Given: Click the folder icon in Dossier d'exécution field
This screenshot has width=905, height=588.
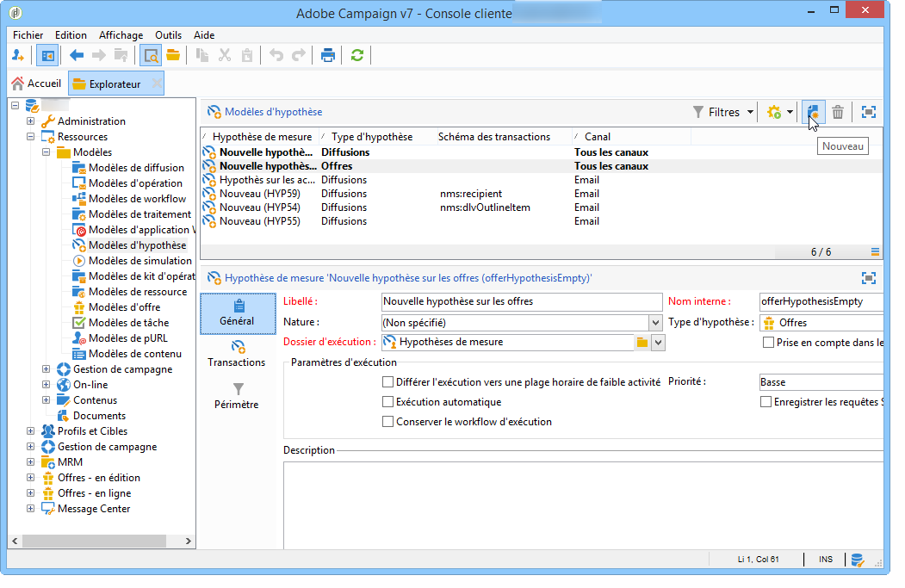Looking at the screenshot, I should coord(642,343).
